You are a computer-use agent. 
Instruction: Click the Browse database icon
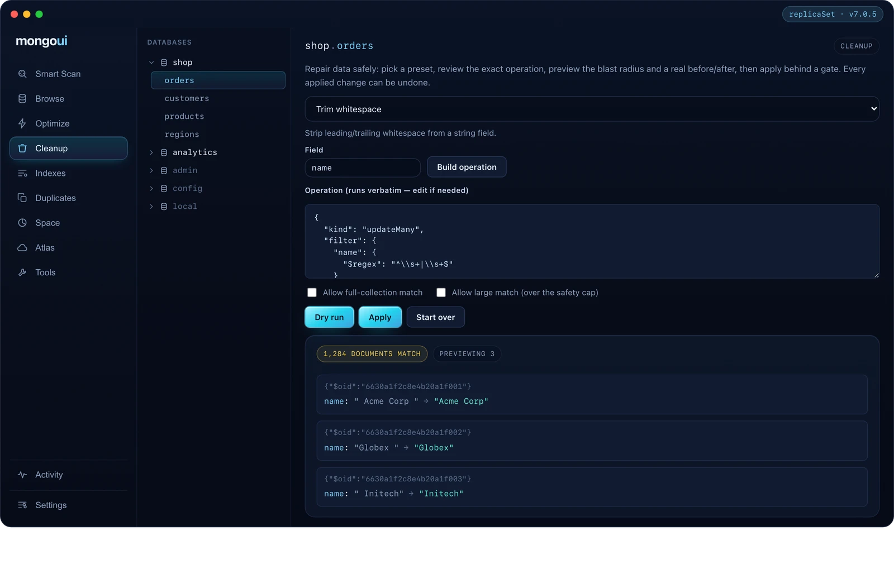tap(22, 99)
